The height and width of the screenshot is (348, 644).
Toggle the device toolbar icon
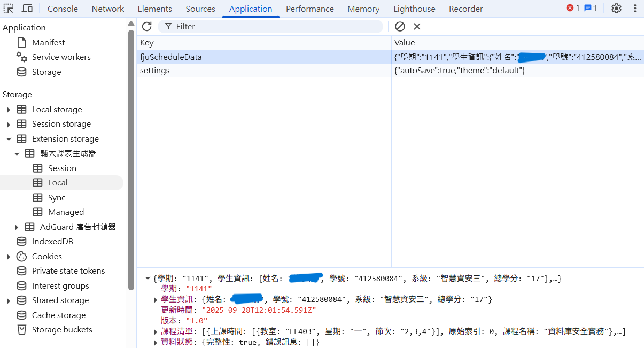click(x=27, y=9)
